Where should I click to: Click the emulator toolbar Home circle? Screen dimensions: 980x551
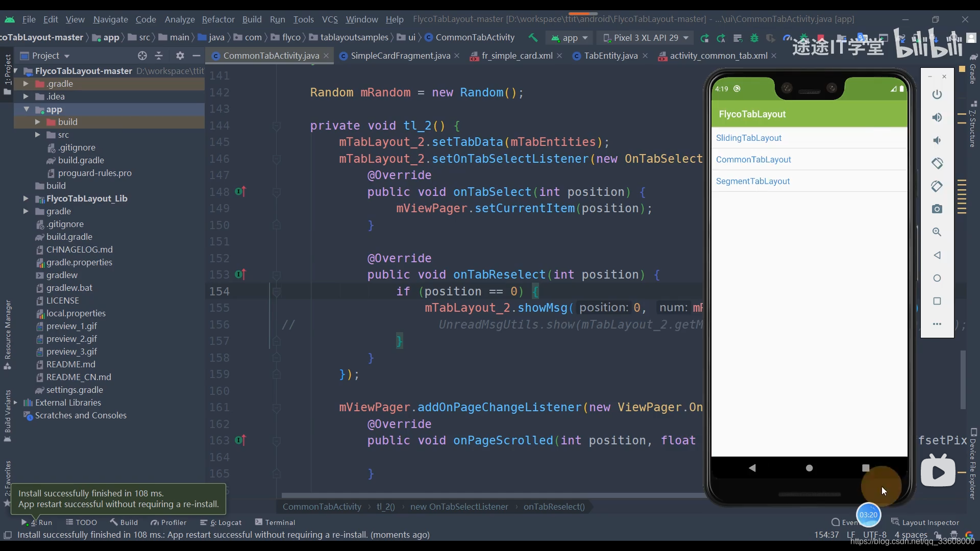[937, 278]
